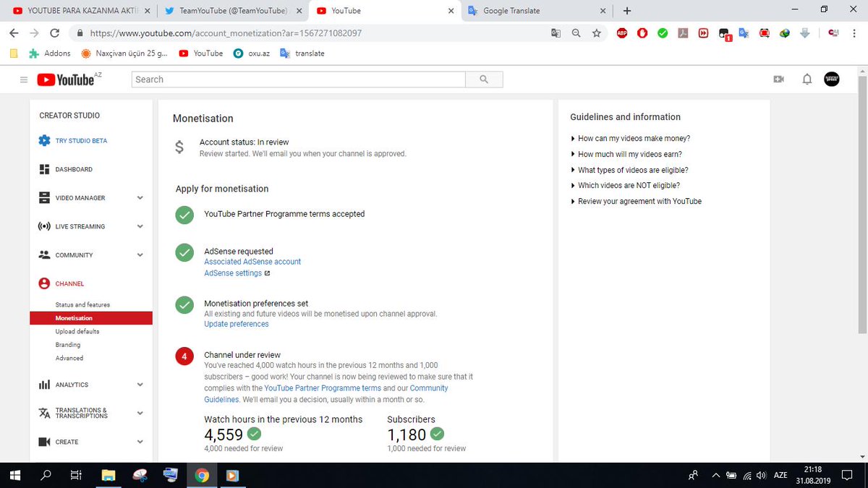This screenshot has height=488, width=868.
Task: Select the Monetisation sidebar item
Action: click(91, 318)
